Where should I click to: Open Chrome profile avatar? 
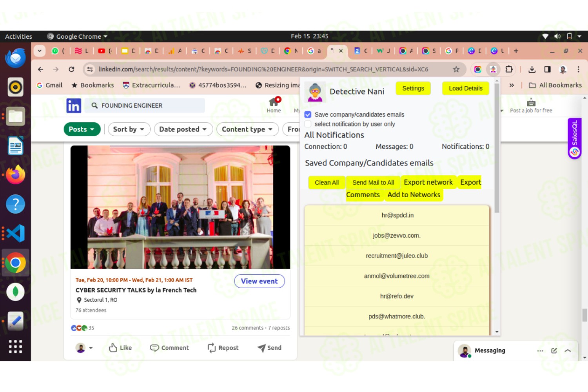(563, 69)
